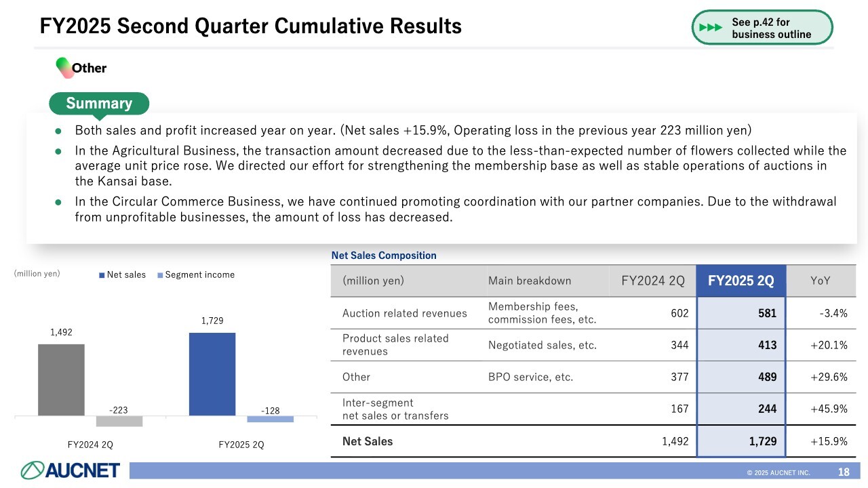Image resolution: width=868 pixels, height=488 pixels.
Task: Select the gray FY2024 2Q net sales bar
Action: point(62,379)
